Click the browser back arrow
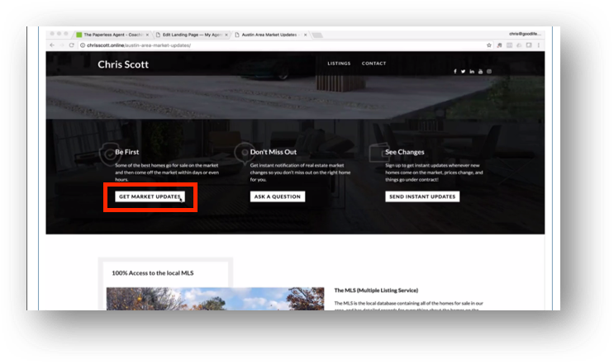Viewport: 614px width, 364px height. [x=52, y=45]
